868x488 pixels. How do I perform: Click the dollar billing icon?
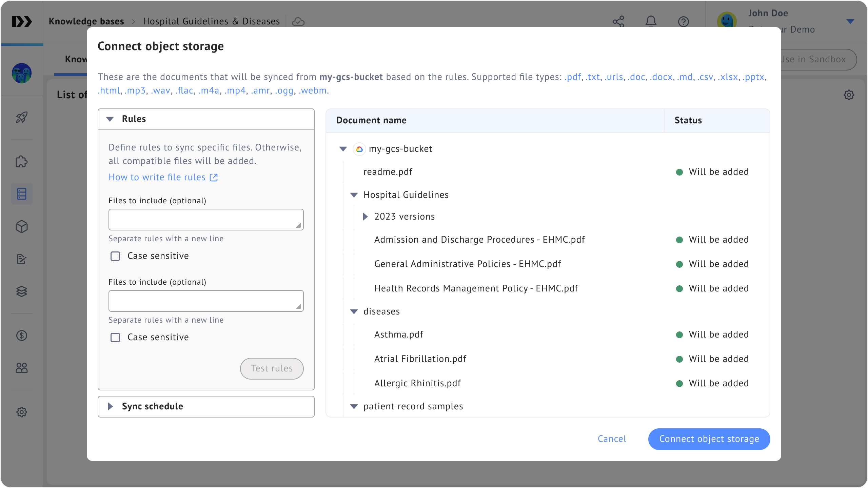[x=22, y=335]
